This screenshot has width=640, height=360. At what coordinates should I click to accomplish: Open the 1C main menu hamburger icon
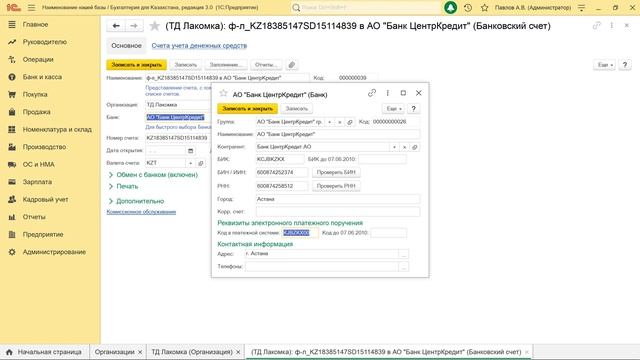[31, 7]
